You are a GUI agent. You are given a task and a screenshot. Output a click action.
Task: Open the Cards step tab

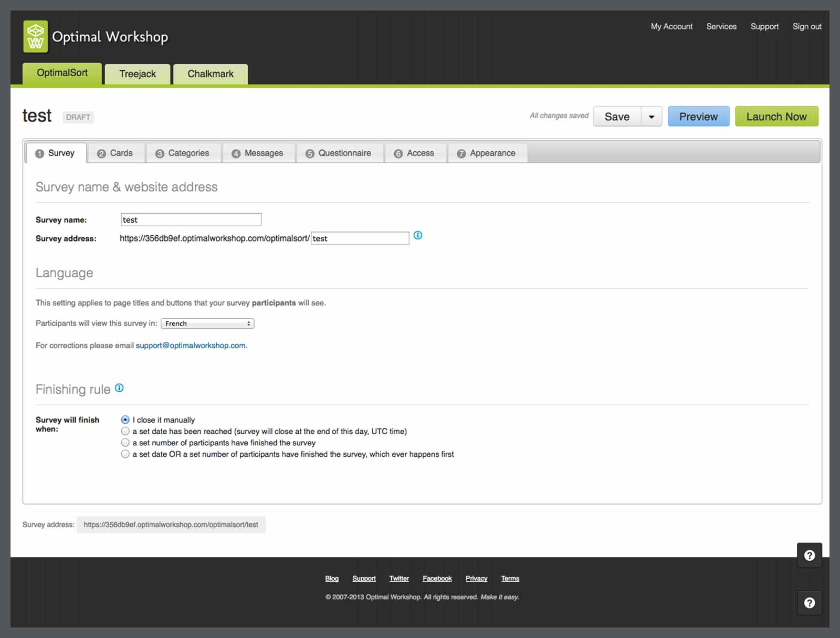[x=116, y=153]
